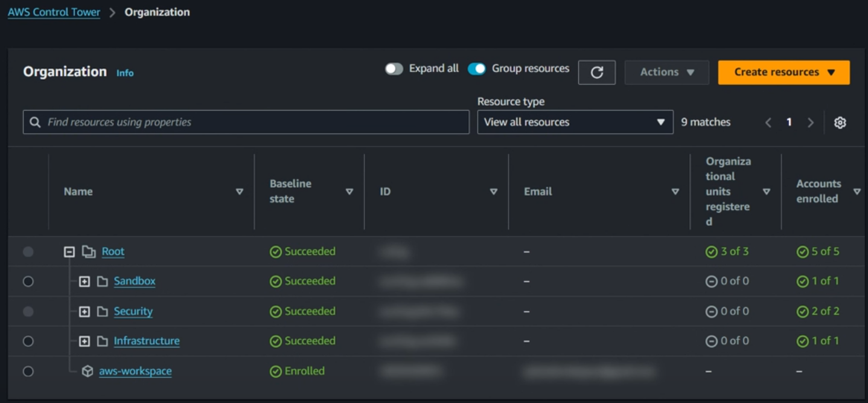Sort by the ID column arrow
868x403 pixels.
(494, 192)
